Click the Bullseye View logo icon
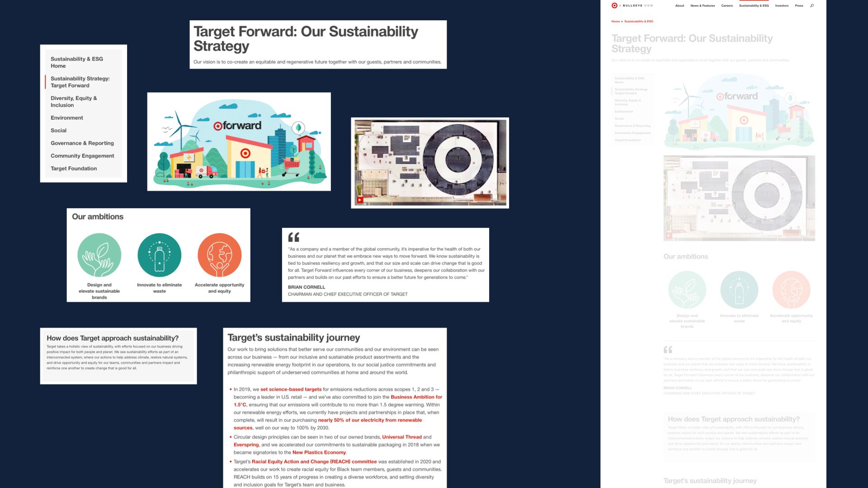 [x=613, y=5]
